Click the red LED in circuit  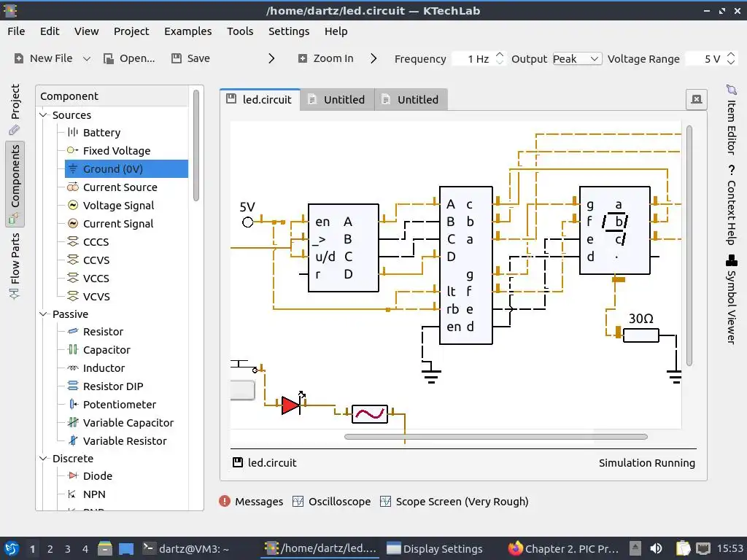point(290,405)
